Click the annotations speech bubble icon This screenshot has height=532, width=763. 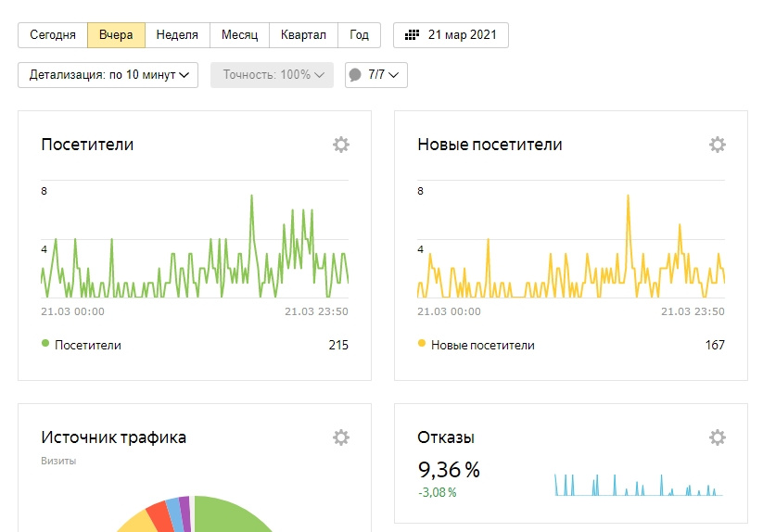(355, 74)
